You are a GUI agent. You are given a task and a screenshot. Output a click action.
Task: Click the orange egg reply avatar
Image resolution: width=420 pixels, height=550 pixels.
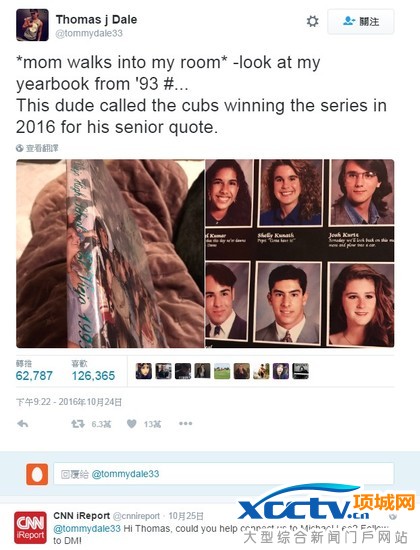pos(37,474)
